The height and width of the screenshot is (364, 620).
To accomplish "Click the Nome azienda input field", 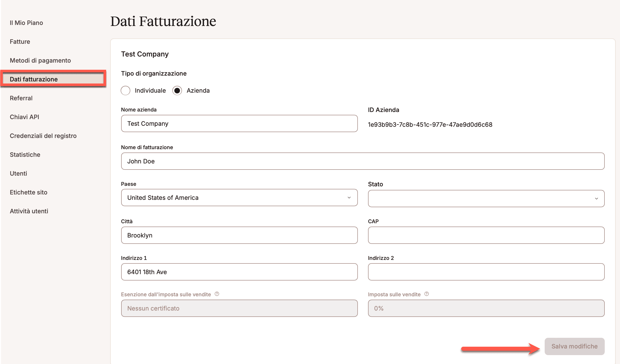I will pos(239,124).
